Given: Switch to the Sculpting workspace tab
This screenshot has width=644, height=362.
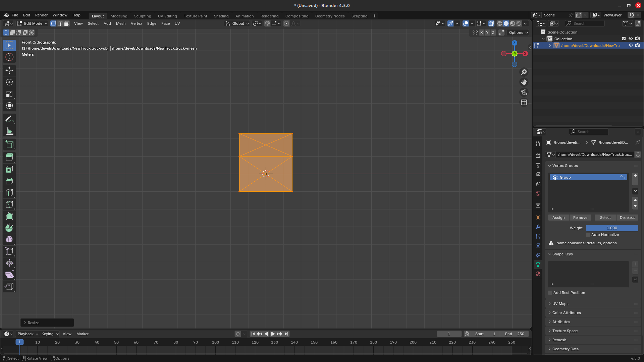Looking at the screenshot, I should [143, 16].
